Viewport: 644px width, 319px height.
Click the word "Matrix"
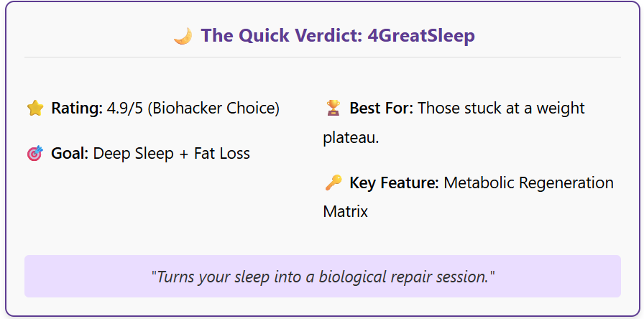346,212
